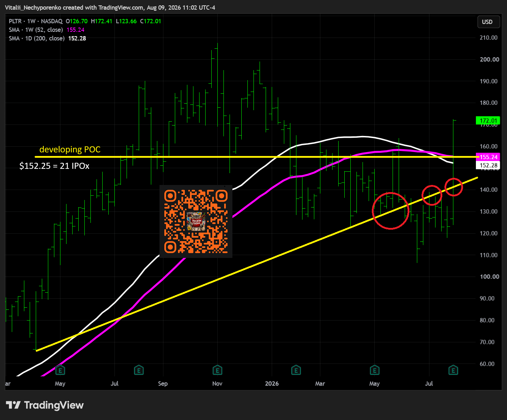Click the green 172.01 last price tag
The image size is (507, 420).
pyautogui.click(x=488, y=121)
